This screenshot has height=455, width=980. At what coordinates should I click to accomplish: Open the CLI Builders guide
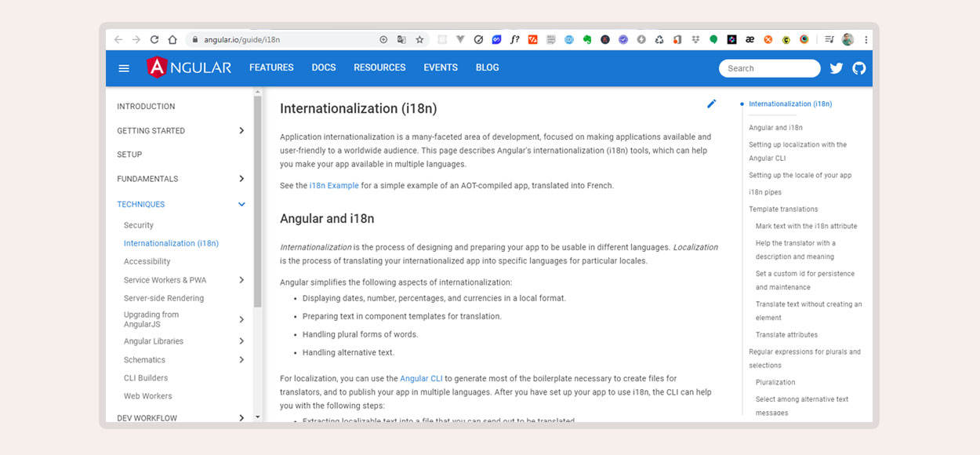(146, 378)
